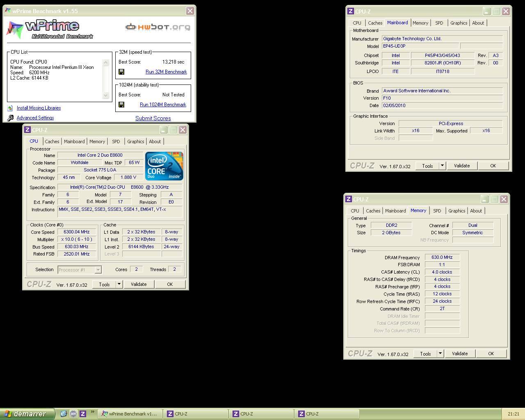This screenshot has height=420, width=525.
Task: Open the Processor #1 selection combo box
Action: [x=79, y=270]
